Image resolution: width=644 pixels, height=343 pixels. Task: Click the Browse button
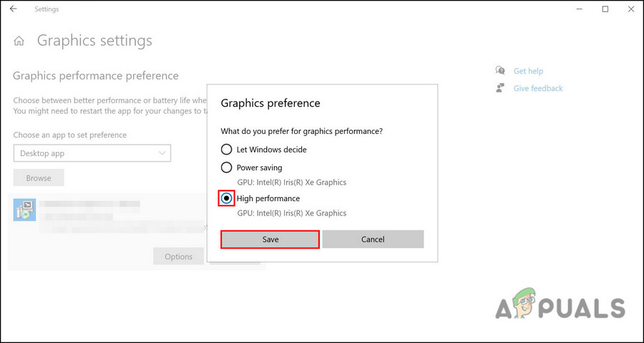click(39, 178)
